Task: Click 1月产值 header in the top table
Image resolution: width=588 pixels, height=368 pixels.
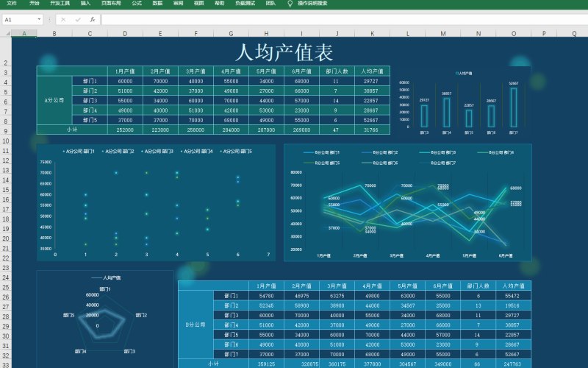Action: click(x=125, y=71)
